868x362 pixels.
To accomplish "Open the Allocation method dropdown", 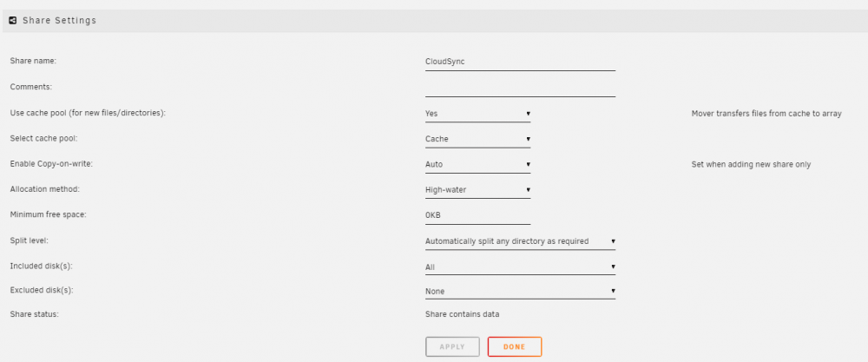I will click(477, 190).
